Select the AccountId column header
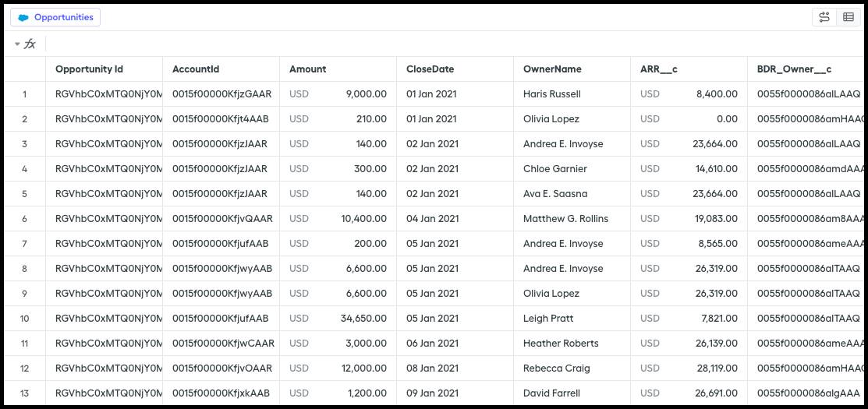868x409 pixels. click(221, 69)
